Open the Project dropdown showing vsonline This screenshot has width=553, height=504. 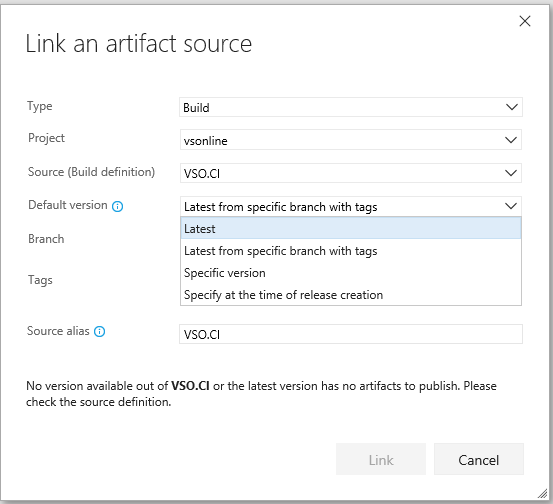pos(351,140)
